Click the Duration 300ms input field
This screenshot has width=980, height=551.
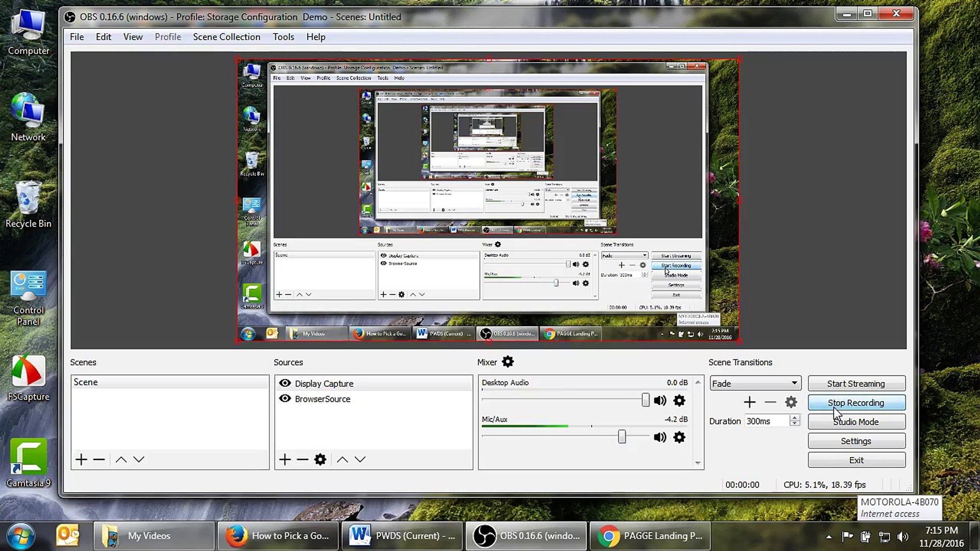(767, 421)
